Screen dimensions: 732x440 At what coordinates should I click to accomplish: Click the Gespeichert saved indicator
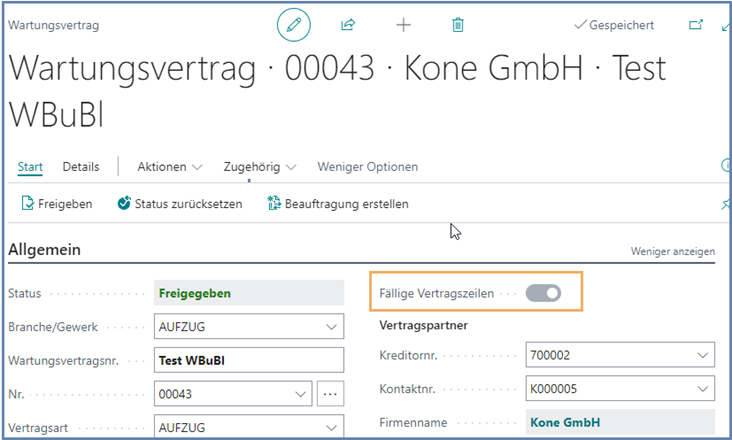(x=614, y=25)
